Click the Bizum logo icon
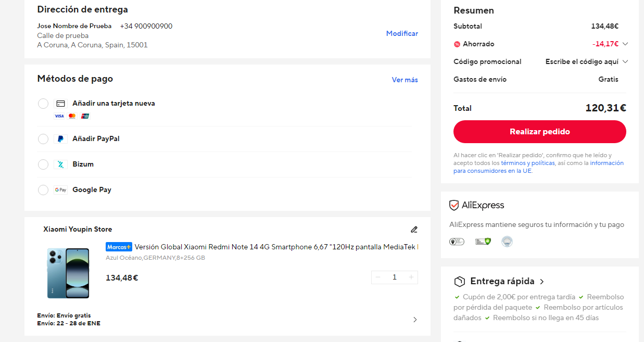644x342 pixels. (x=60, y=164)
